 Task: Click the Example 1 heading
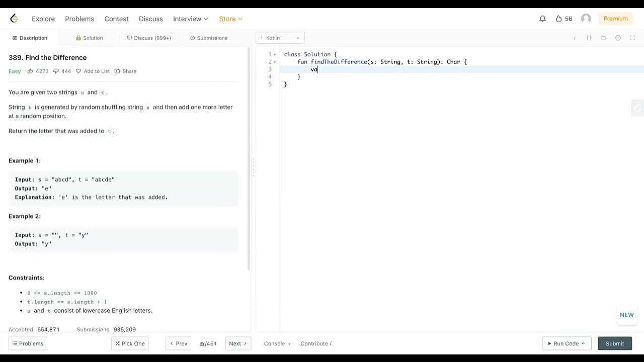[25, 161]
